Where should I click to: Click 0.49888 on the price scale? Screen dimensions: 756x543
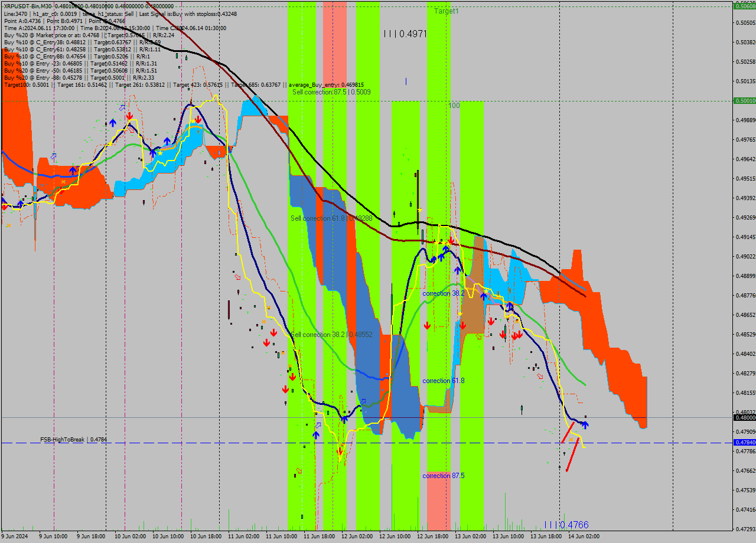745,120
